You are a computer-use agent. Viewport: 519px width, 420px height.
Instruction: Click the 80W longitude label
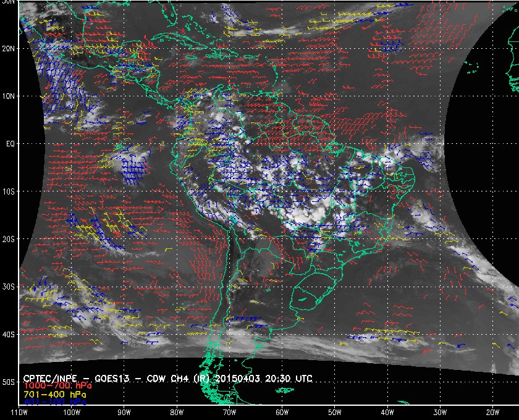177,413
